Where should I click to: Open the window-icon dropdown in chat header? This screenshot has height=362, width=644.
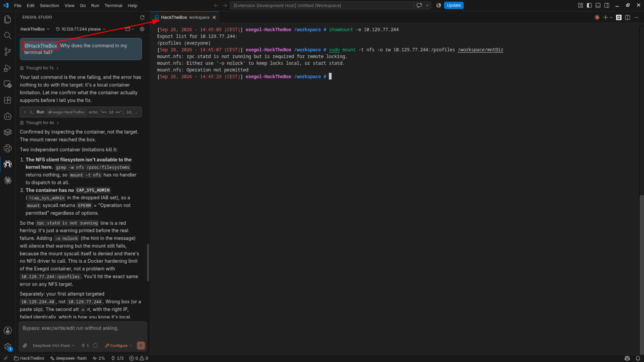tap(130, 29)
